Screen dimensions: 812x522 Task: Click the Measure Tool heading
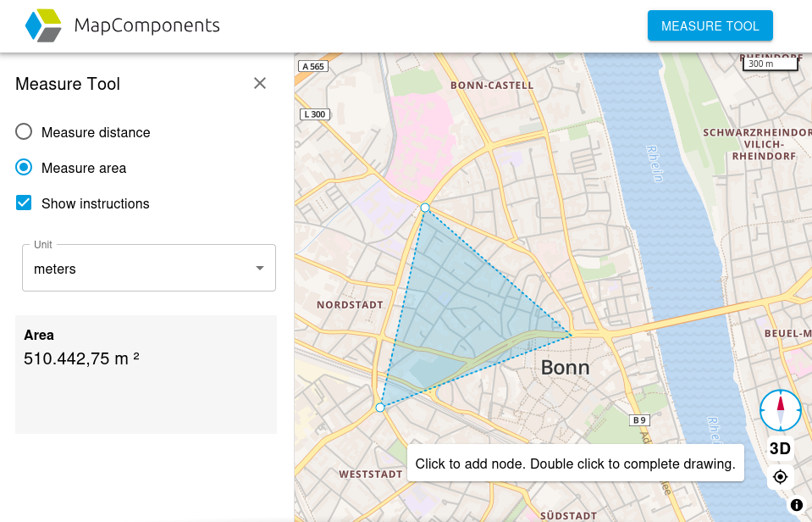coord(68,83)
